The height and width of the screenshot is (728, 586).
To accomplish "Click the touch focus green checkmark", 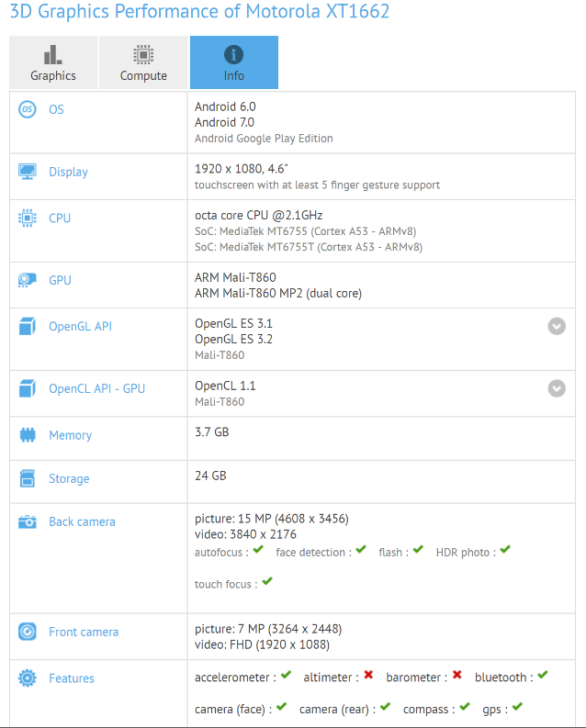I will point(267,581).
